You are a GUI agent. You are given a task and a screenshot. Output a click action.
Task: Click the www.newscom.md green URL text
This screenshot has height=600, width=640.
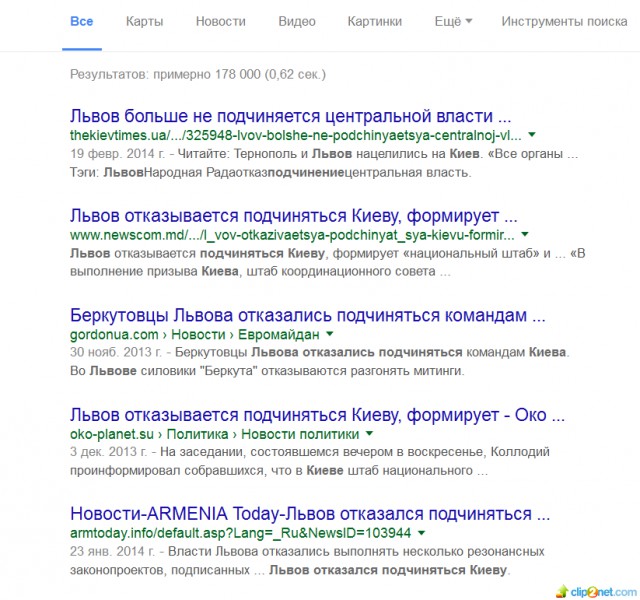tap(292, 235)
